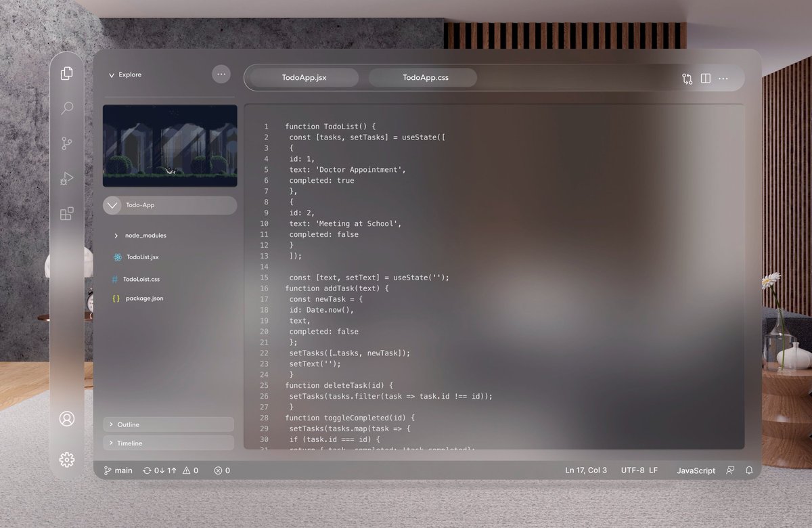Open the feedback icon in status bar
The height and width of the screenshot is (528, 812).
[x=730, y=470]
